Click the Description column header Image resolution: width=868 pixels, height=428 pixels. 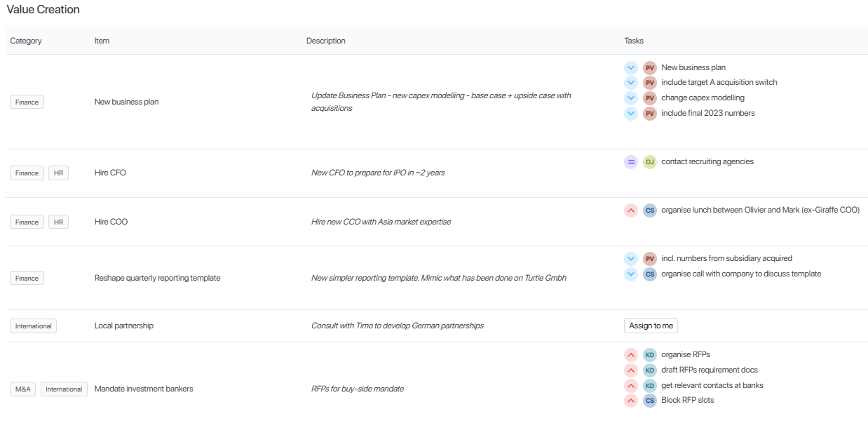pyautogui.click(x=325, y=41)
